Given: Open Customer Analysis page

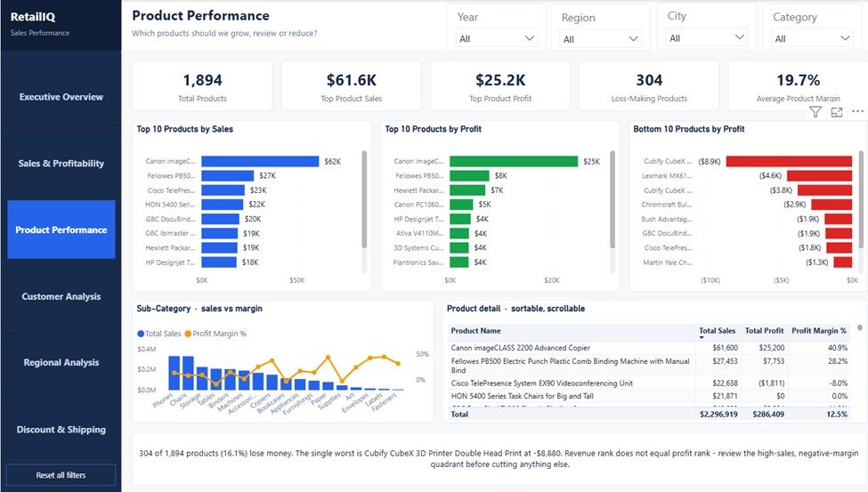Looking at the screenshot, I should click(x=61, y=296).
